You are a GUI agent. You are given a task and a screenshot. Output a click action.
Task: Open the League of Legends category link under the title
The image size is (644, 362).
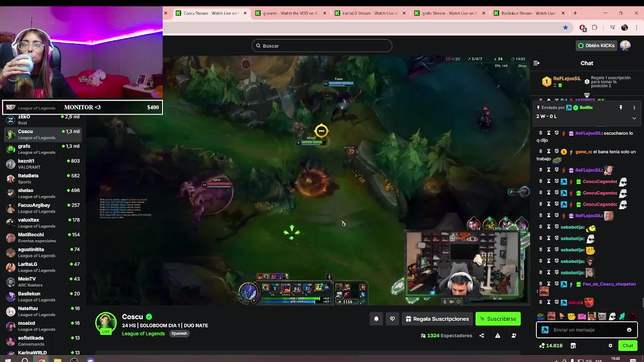[143, 333]
